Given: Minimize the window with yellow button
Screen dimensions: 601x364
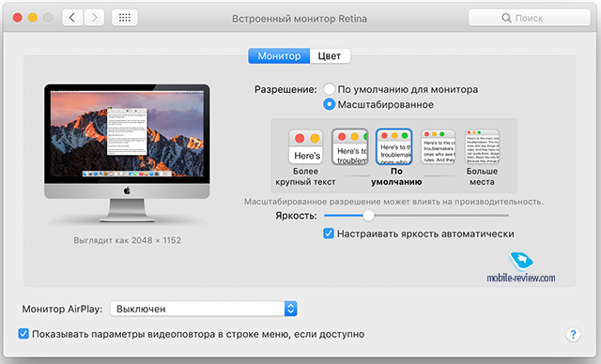Looking at the screenshot, I should click(x=33, y=18).
